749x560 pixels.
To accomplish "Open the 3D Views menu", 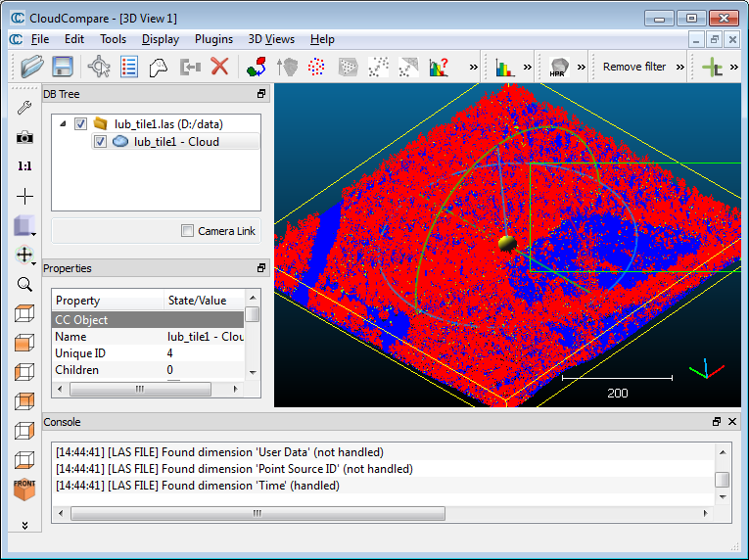I will point(271,39).
